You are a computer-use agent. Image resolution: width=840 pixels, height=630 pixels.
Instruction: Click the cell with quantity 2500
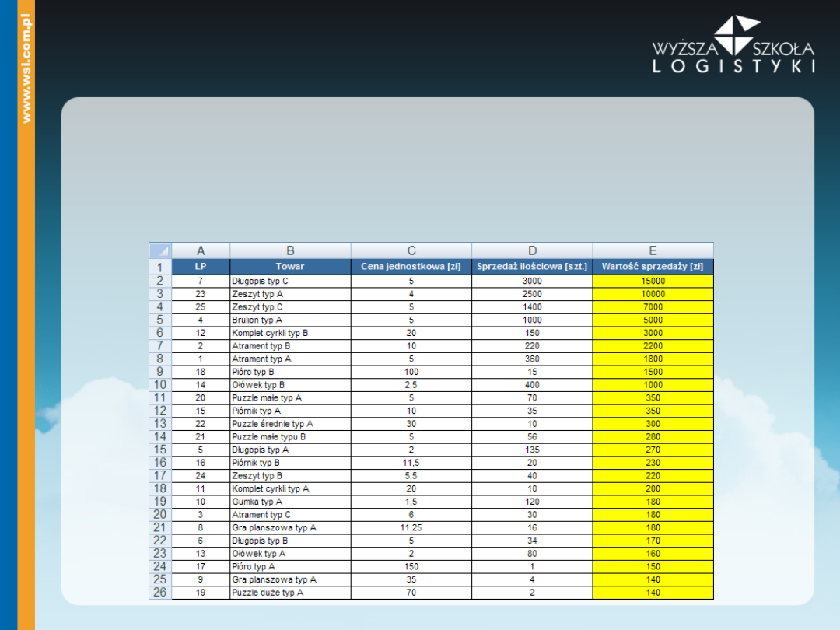(x=532, y=294)
